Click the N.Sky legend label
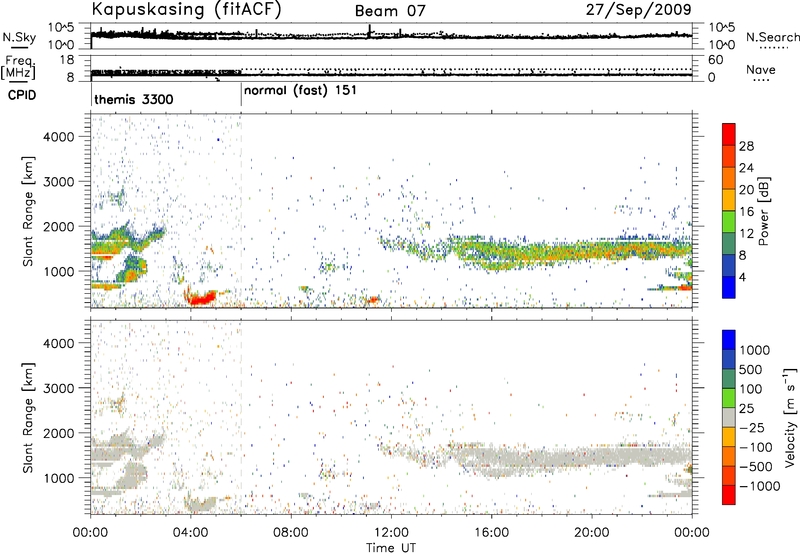Image resolution: width=800 pixels, height=554 pixels. [x=19, y=38]
